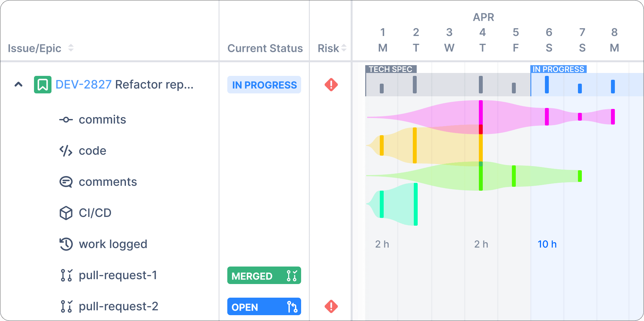The image size is (644, 321).
Task: Click the code brackets icon
Action: click(x=66, y=151)
